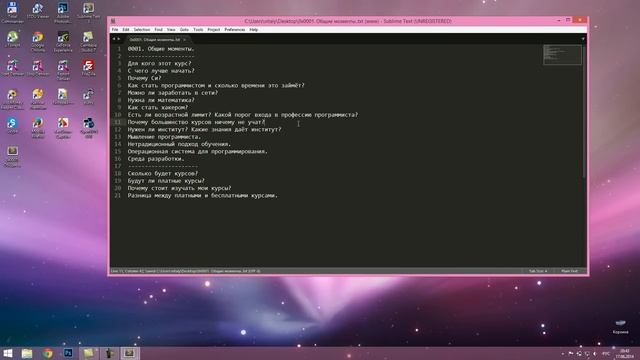The height and width of the screenshot is (360, 640).
Task: Open Plain Text syntax selector in status bar
Action: [x=569, y=271]
